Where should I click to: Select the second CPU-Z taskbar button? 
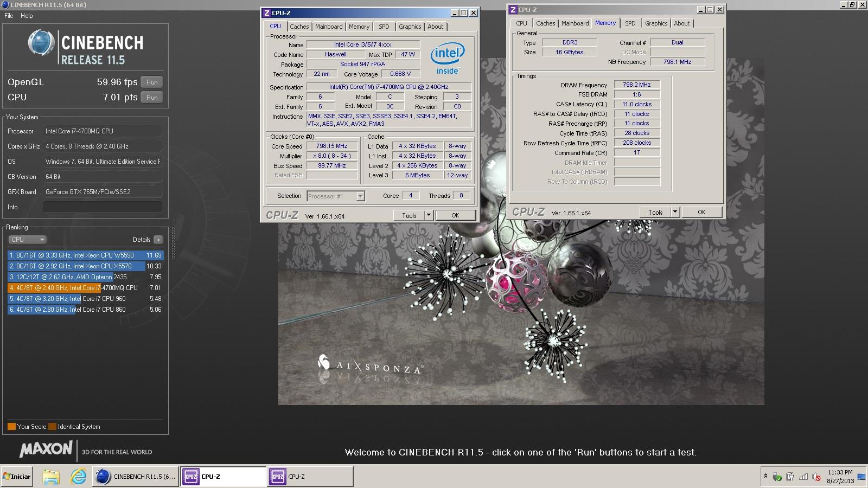point(310,477)
